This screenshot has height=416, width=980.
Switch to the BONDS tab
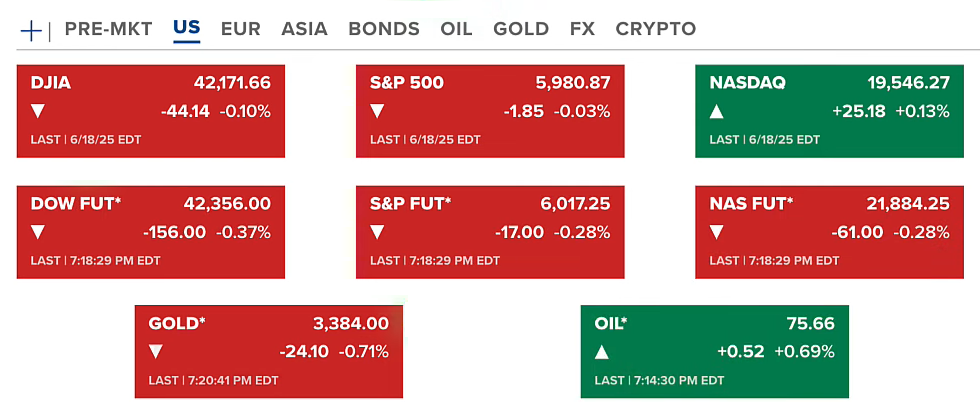(x=383, y=29)
